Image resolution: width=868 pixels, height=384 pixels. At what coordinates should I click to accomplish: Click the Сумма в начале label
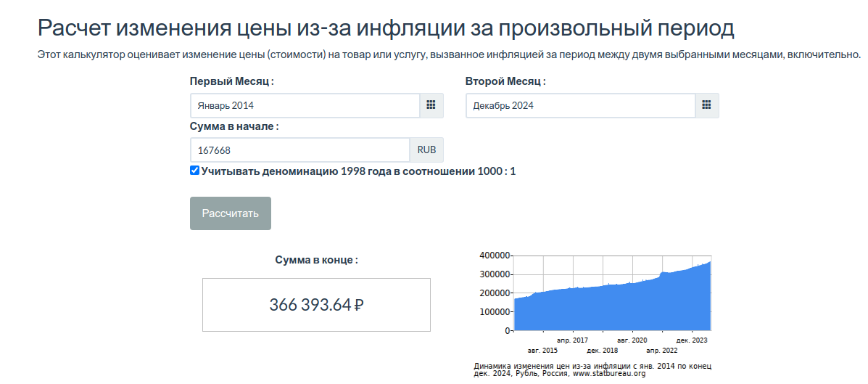[234, 126]
